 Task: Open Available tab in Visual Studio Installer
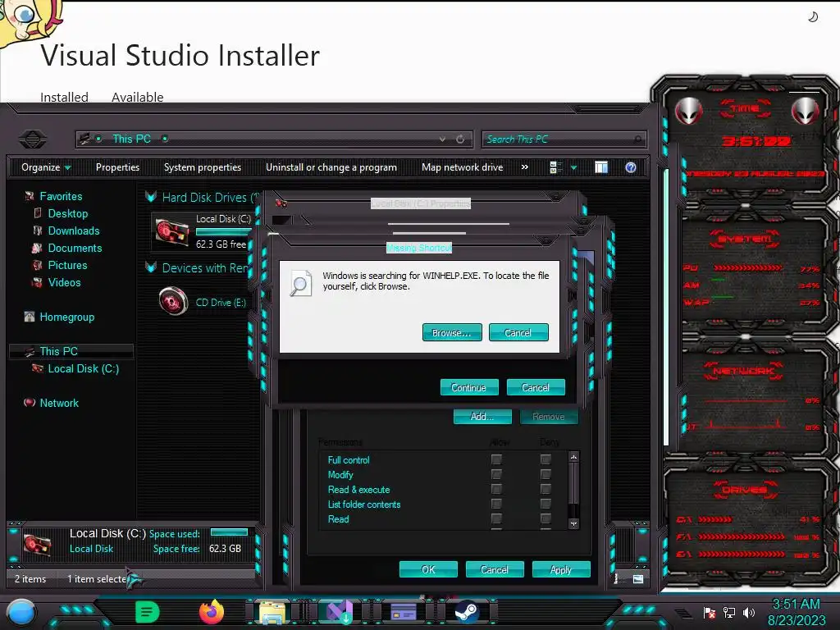coord(137,97)
